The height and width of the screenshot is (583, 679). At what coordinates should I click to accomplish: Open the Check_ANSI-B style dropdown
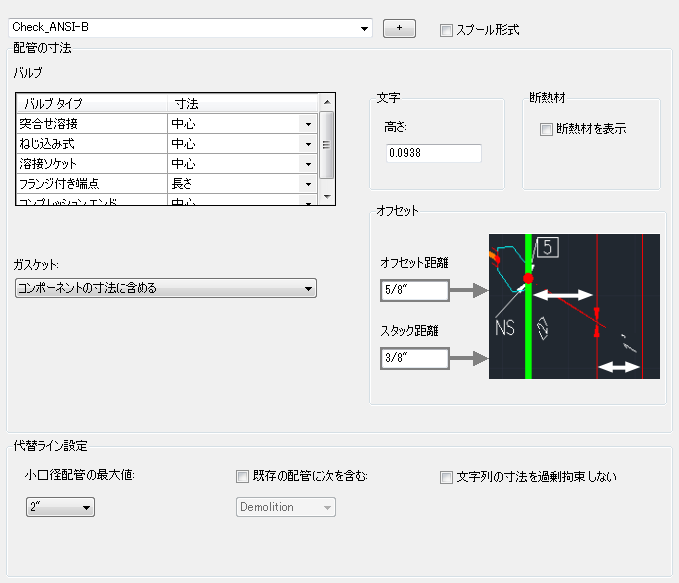pyautogui.click(x=190, y=28)
